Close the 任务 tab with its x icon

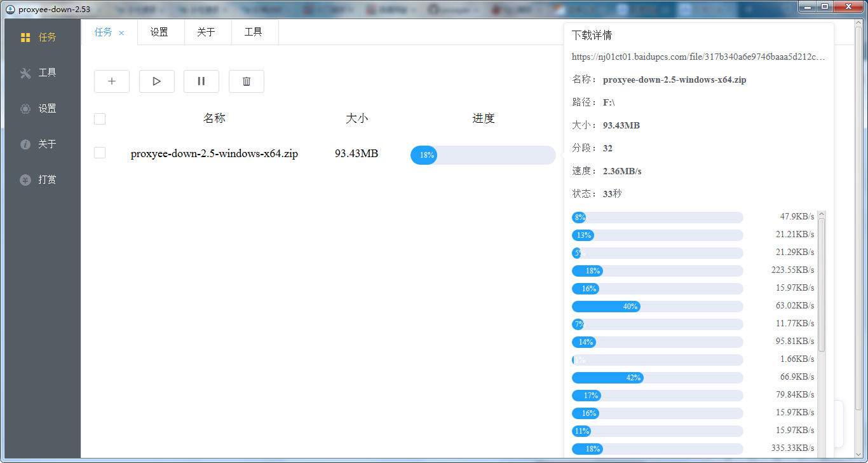pyautogui.click(x=121, y=32)
